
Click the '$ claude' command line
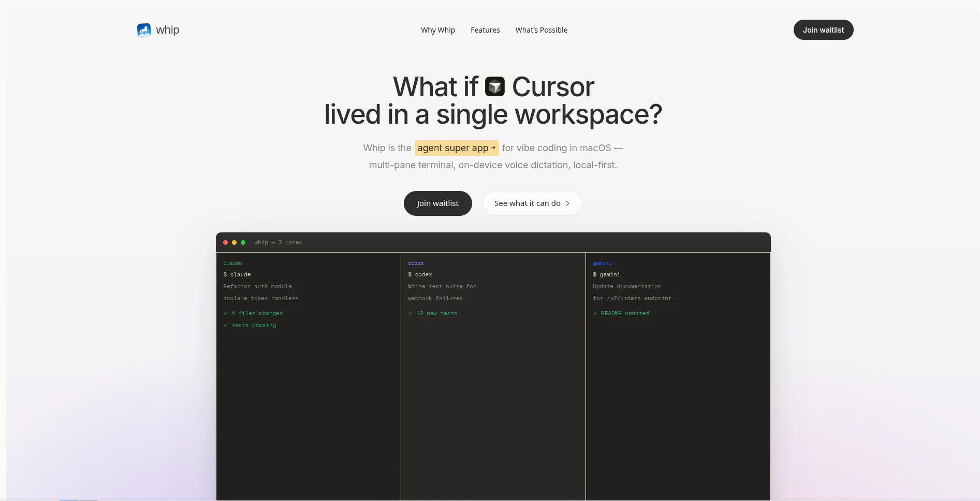tap(237, 275)
